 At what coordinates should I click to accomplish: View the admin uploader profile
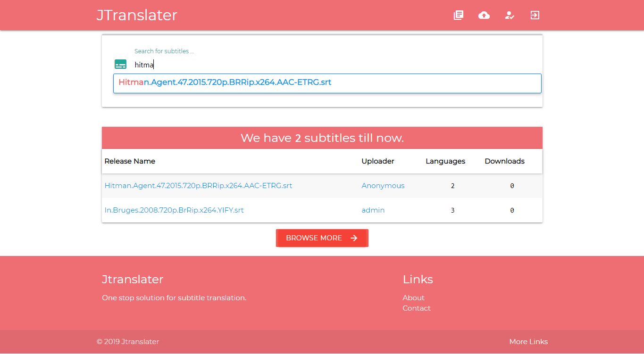coord(373,210)
